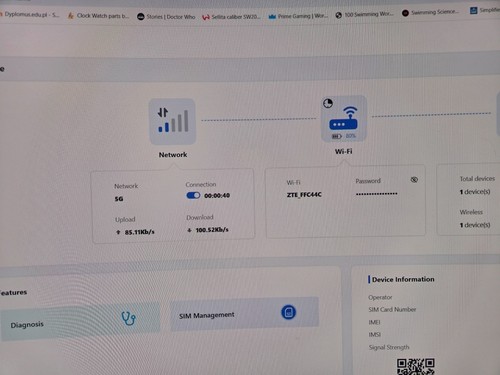
Task: Click the connection timer 00:00:40
Action: pos(217,196)
